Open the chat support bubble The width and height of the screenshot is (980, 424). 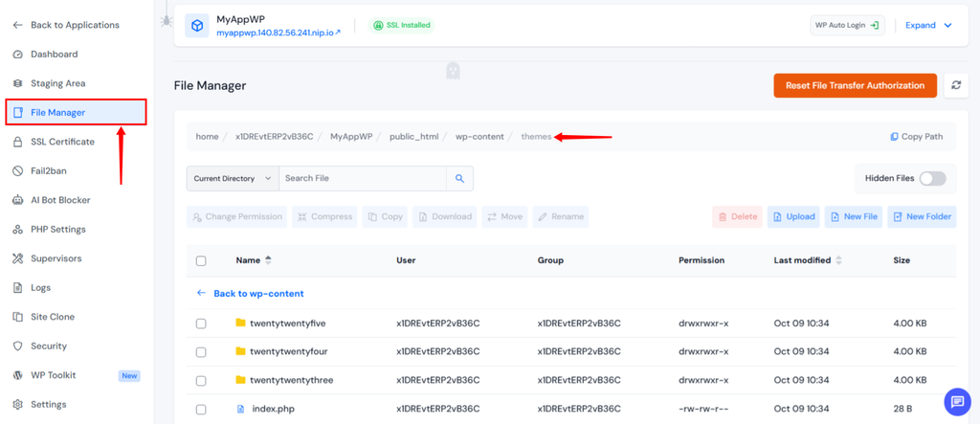[x=957, y=402]
